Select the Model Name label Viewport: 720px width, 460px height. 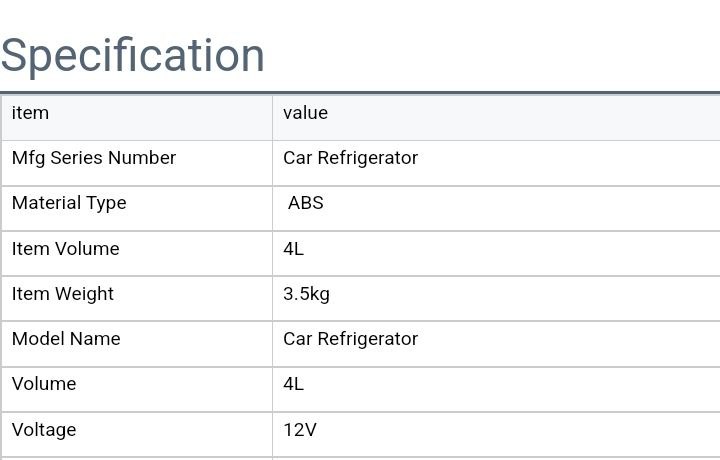pyautogui.click(x=66, y=339)
